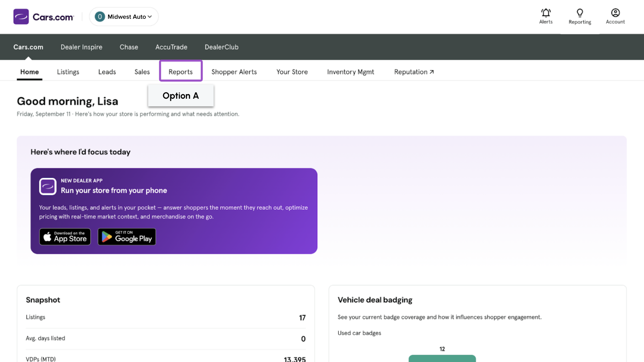
Task: Open the Reports tab
Action: point(181,72)
